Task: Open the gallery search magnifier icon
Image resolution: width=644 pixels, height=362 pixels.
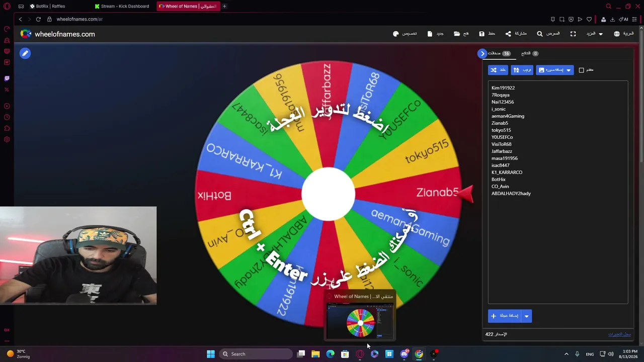Action: [540, 34]
